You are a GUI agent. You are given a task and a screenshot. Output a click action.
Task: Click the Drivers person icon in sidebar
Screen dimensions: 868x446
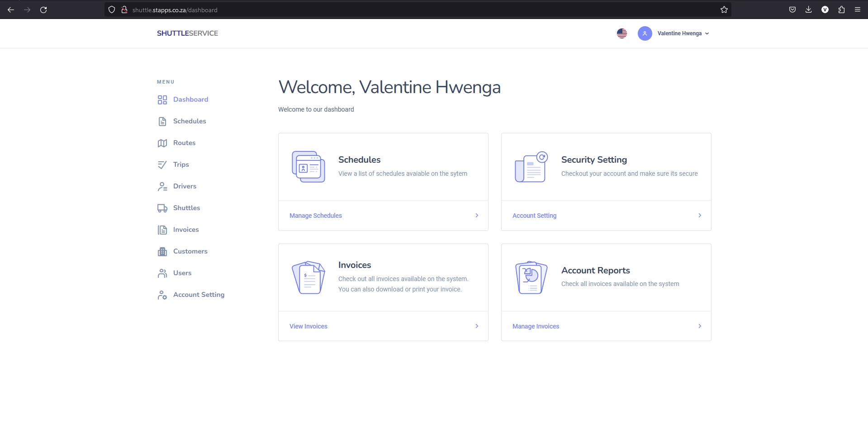162,187
